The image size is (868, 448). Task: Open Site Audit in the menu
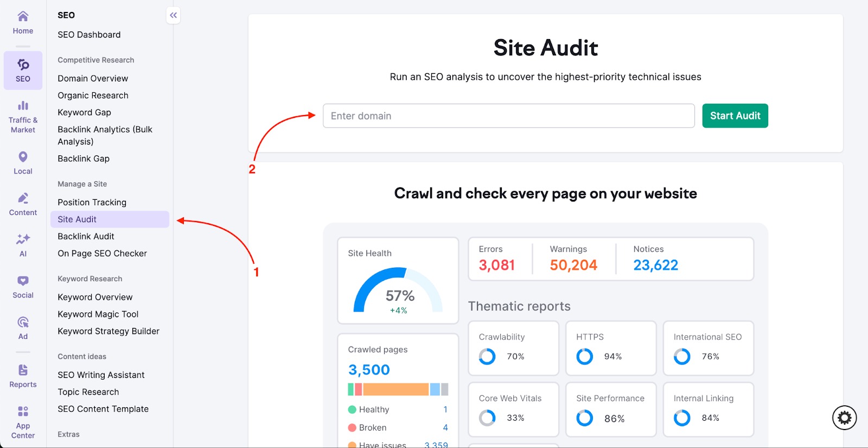77,219
